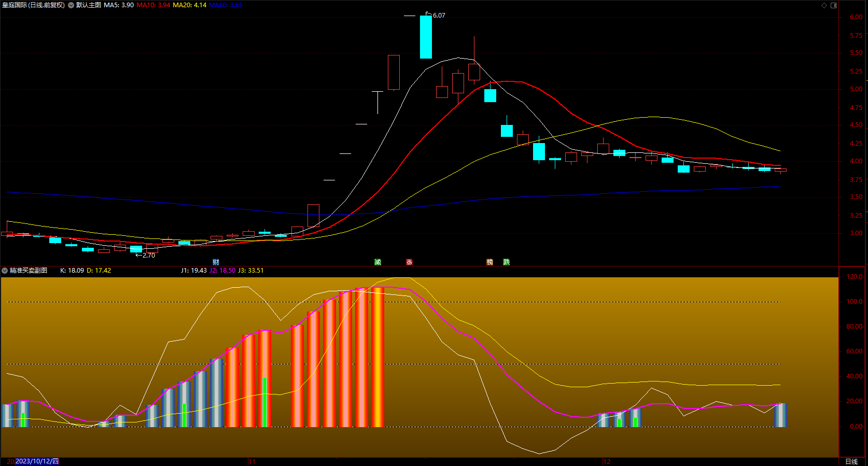Click the 皇庭国际 (日线.前复权) title

(x=33, y=5)
